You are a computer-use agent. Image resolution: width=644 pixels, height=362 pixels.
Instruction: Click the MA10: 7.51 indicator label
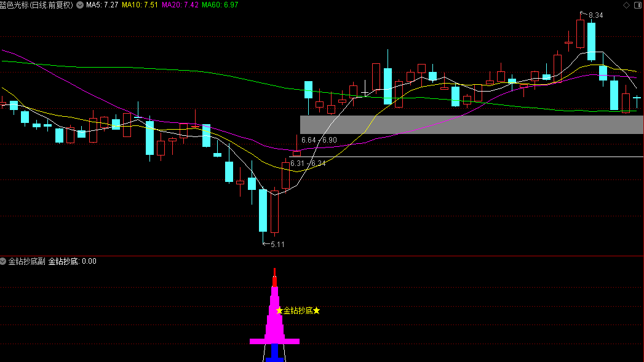tap(140, 5)
